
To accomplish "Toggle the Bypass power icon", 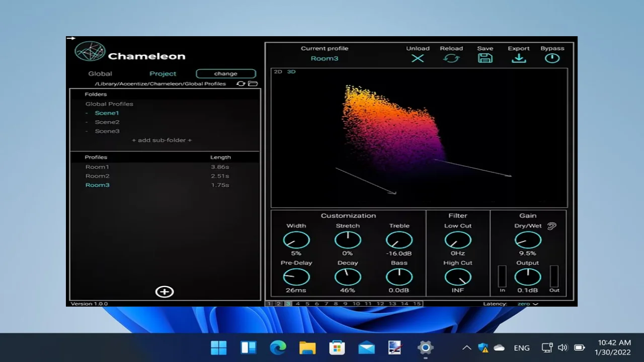I will (552, 58).
